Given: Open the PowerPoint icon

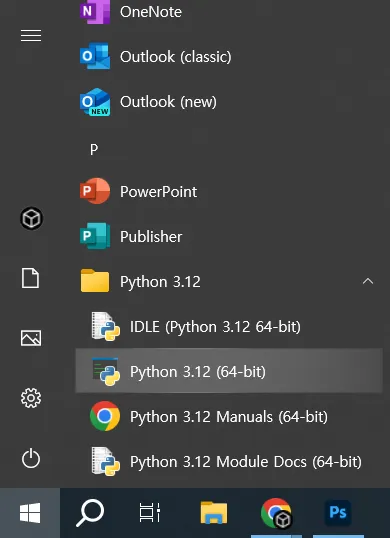Looking at the screenshot, I should pos(95,191).
